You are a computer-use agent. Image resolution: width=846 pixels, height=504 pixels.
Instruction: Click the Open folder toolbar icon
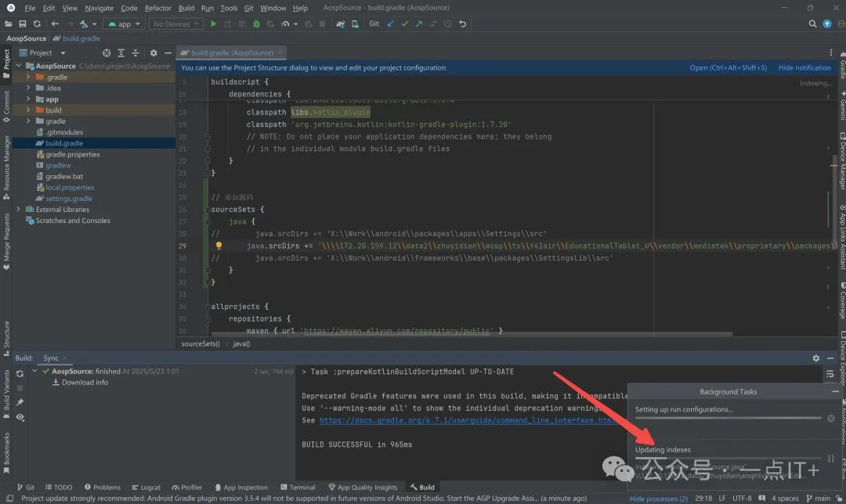tap(8, 23)
